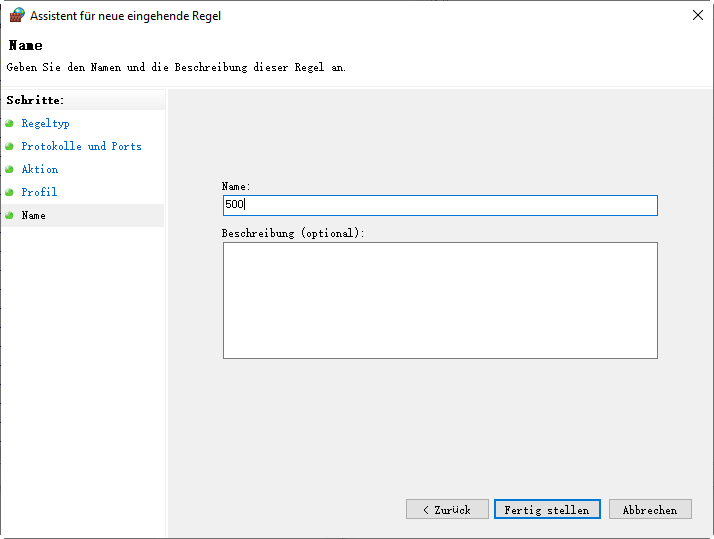This screenshot has height=539, width=714.
Task: Finish the wizard with Fertig stellen
Action: pyautogui.click(x=547, y=510)
